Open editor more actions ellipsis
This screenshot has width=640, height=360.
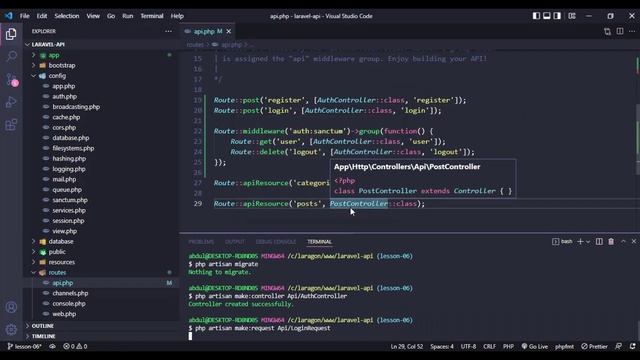[632, 31]
